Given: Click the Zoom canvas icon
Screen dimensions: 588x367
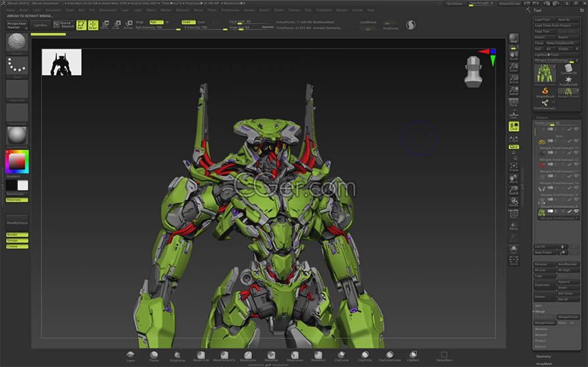Looking at the screenshot, I should tap(514, 67).
